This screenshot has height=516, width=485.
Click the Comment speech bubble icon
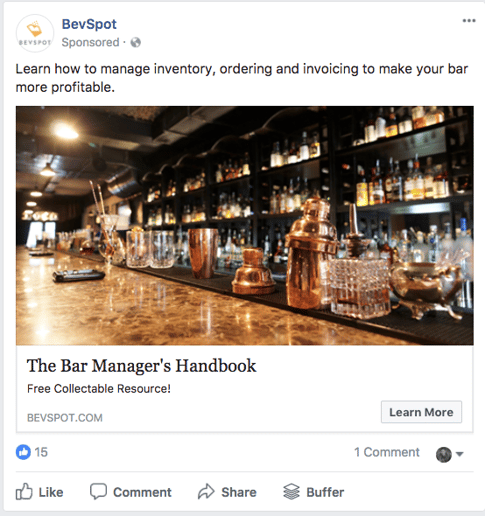(x=98, y=491)
